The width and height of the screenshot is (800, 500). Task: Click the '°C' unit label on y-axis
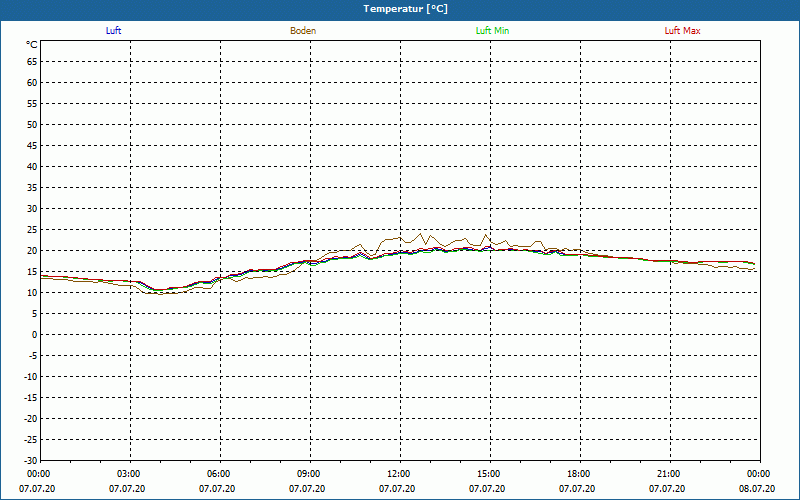[x=32, y=45]
